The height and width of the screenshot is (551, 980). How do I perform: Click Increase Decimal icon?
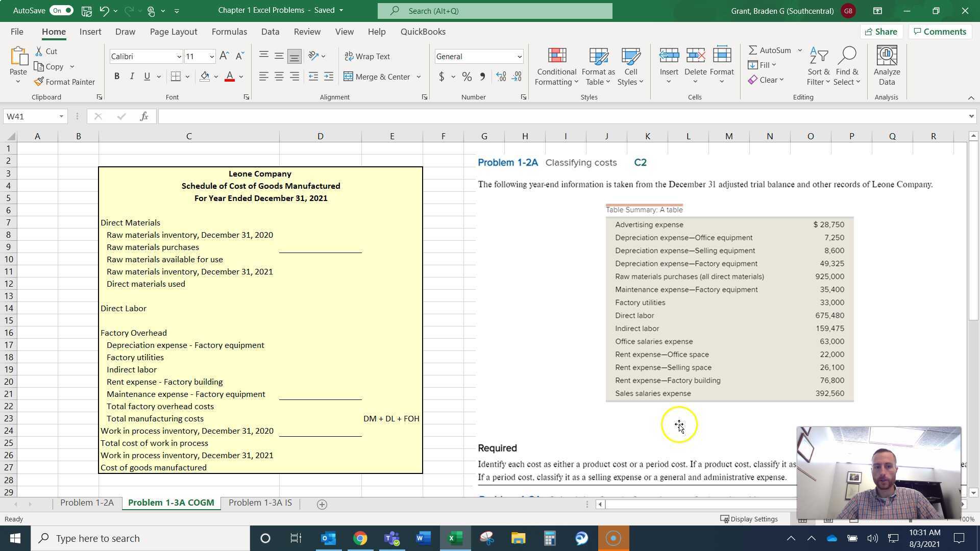click(x=502, y=76)
